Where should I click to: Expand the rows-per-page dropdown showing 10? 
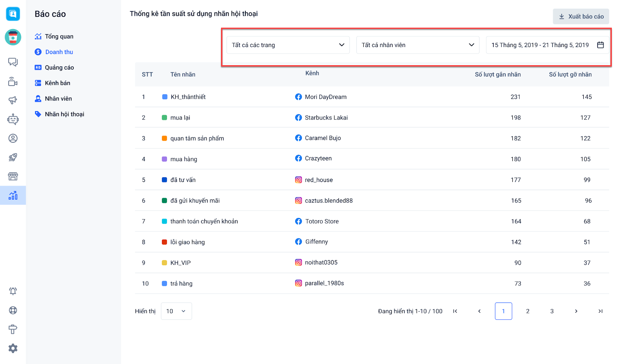point(176,311)
